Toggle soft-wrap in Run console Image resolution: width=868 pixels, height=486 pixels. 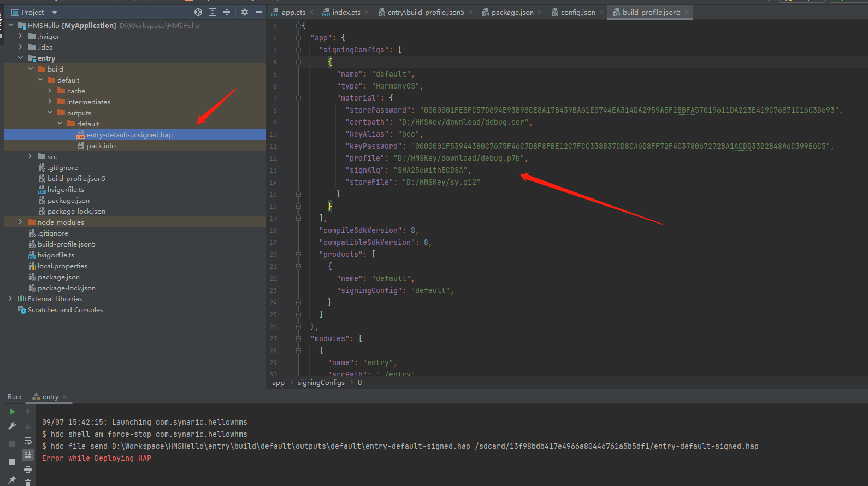tap(28, 441)
